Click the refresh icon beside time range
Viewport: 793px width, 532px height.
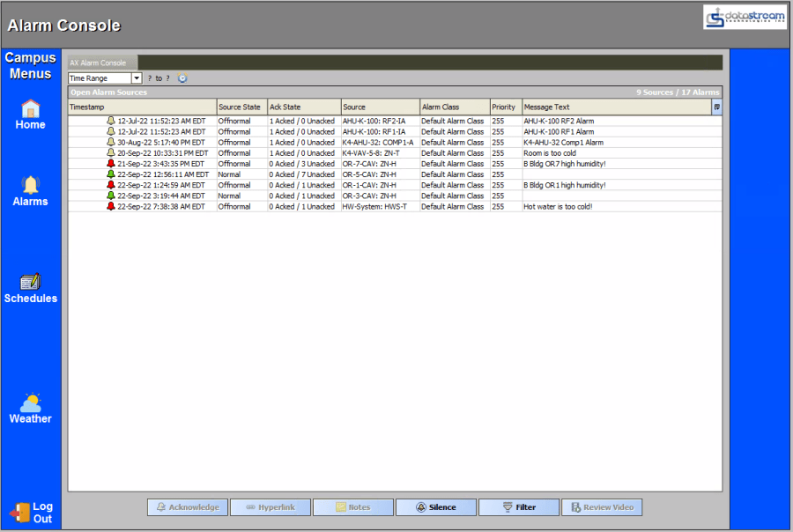click(182, 78)
